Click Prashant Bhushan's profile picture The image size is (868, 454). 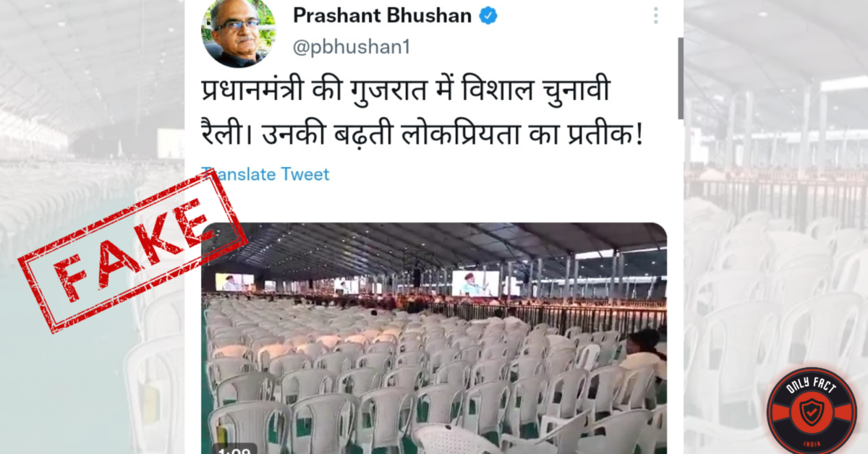pos(238,30)
